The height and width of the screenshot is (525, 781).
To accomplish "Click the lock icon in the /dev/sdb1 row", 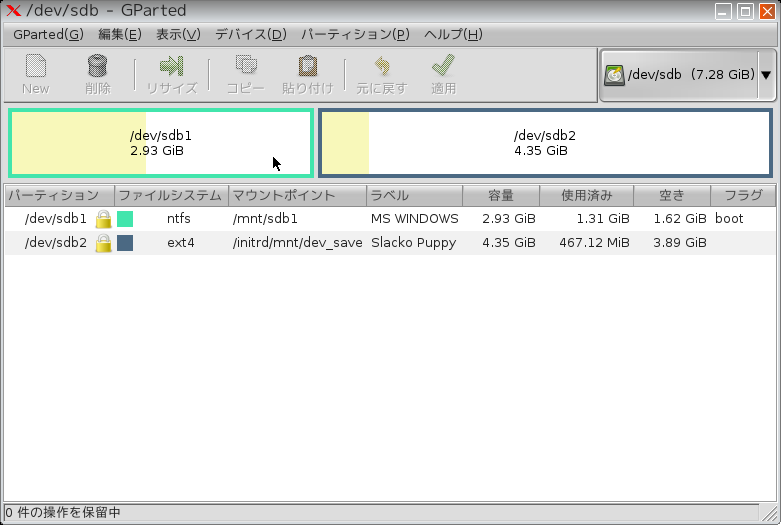I will (104, 219).
